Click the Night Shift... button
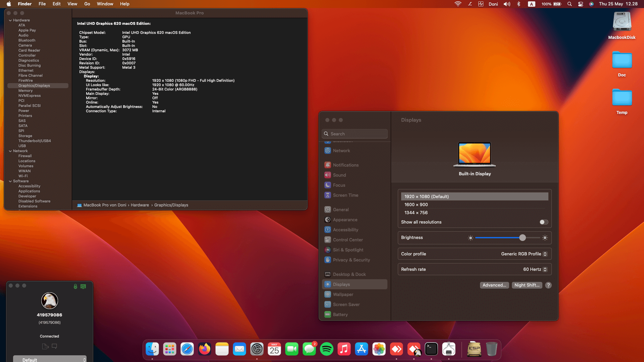This screenshot has width=644, height=362. [x=527, y=285]
